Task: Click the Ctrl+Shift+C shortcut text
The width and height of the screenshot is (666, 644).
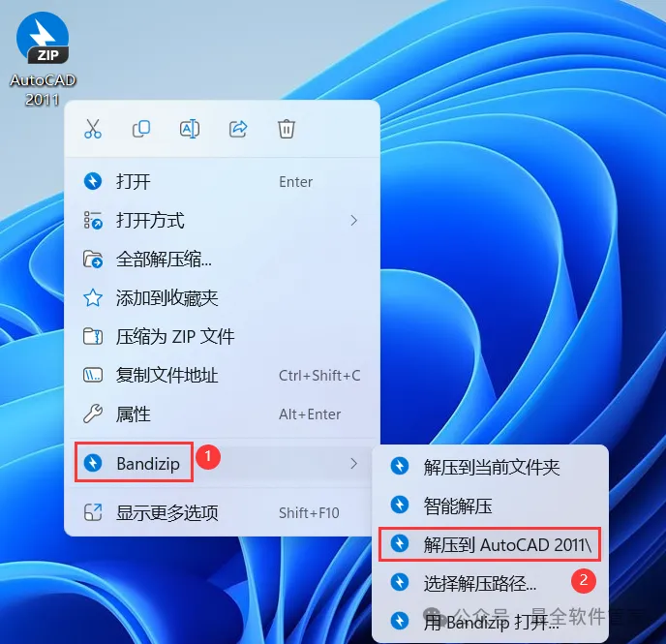Action: point(319,376)
